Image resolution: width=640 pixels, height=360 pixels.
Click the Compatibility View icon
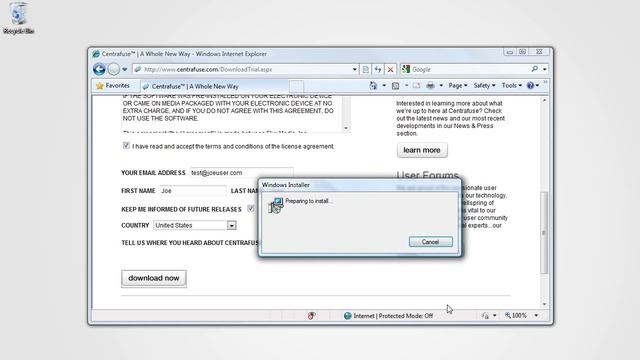(366, 69)
